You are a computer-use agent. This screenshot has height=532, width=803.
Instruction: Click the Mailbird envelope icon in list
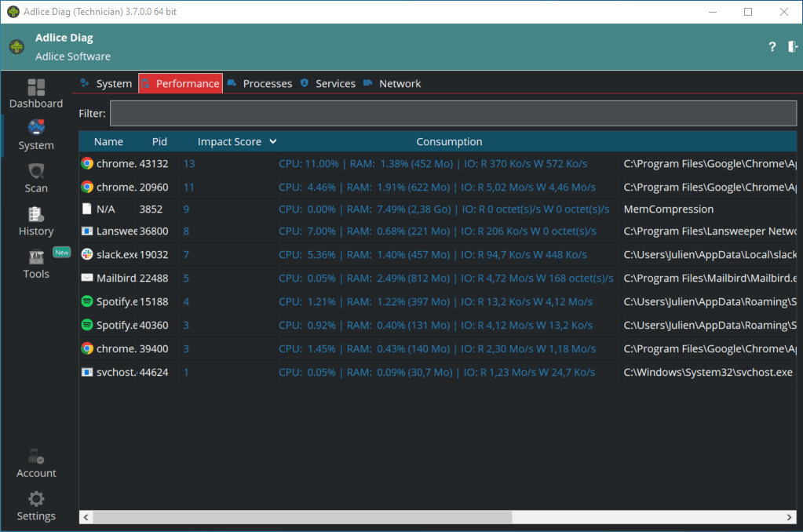(x=87, y=278)
